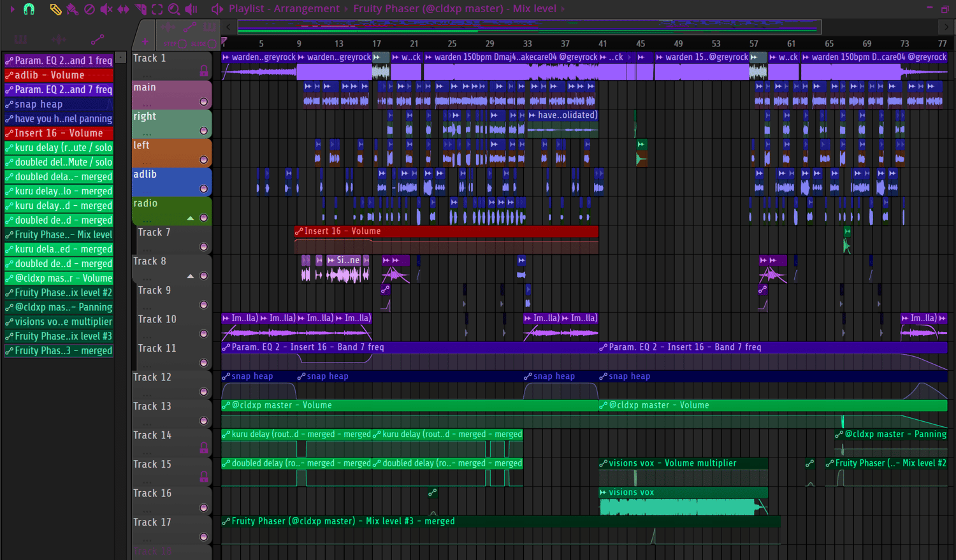Toggle the lock icon on Track 1
Image resolution: width=956 pixels, height=560 pixels.
point(204,70)
